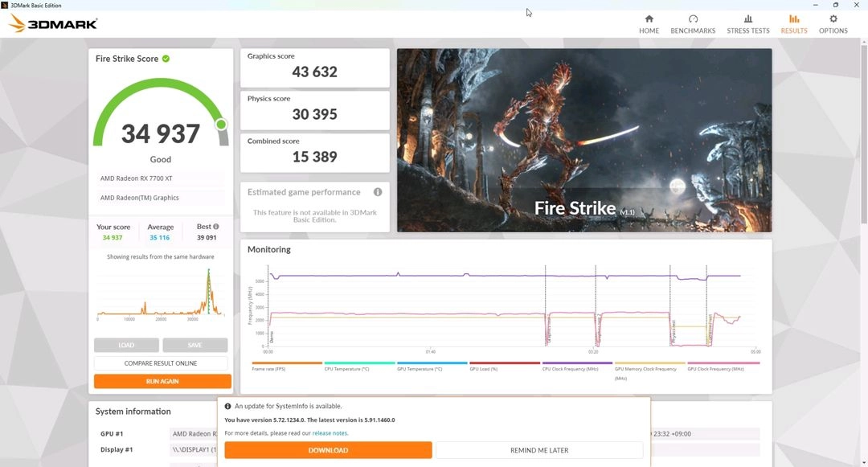The width and height of the screenshot is (868, 467).
Task: Click the SystemInfo update info icon
Action: tap(227, 406)
